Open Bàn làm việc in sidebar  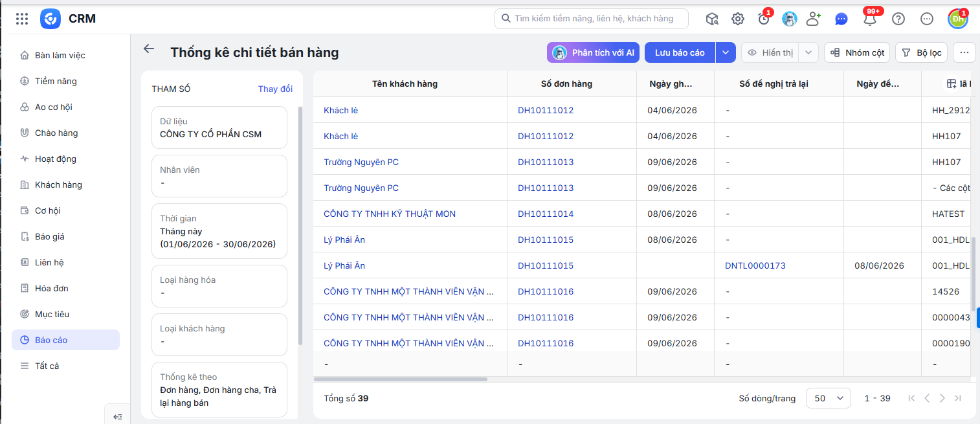click(x=65, y=55)
